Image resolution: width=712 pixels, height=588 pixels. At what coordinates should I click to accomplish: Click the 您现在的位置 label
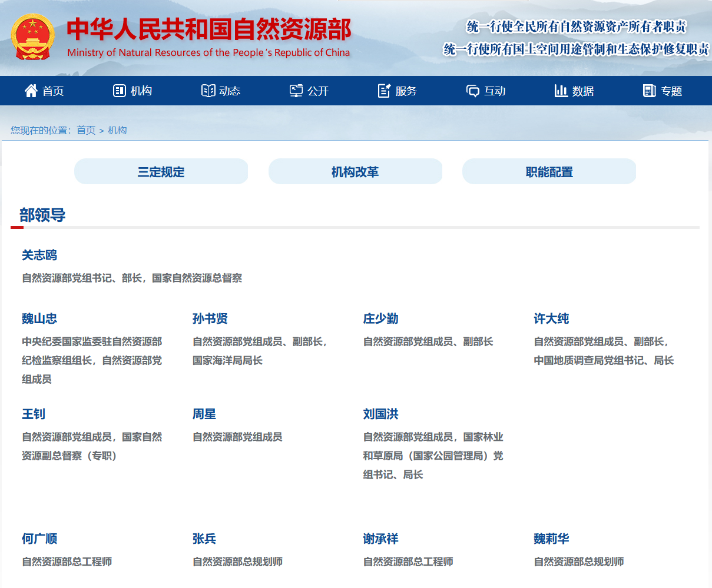click(40, 130)
